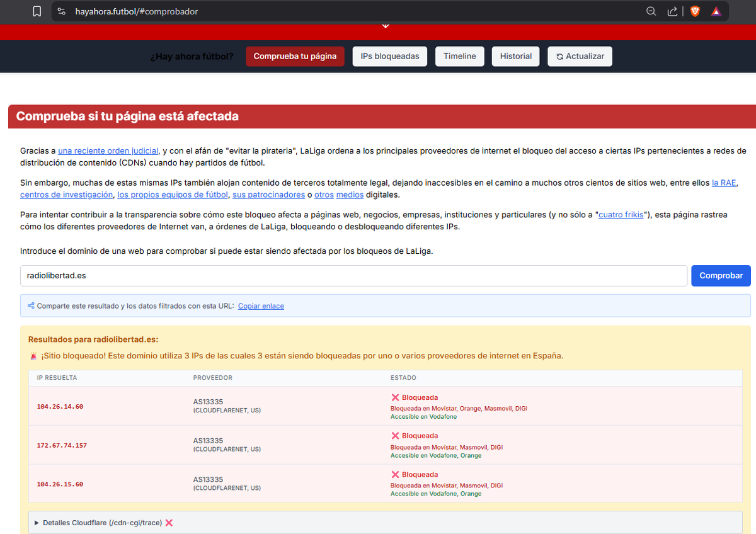The image size is (756, 534).
Task: Click 'Comprueba si tu página está afectada' heading
Action: tap(127, 116)
